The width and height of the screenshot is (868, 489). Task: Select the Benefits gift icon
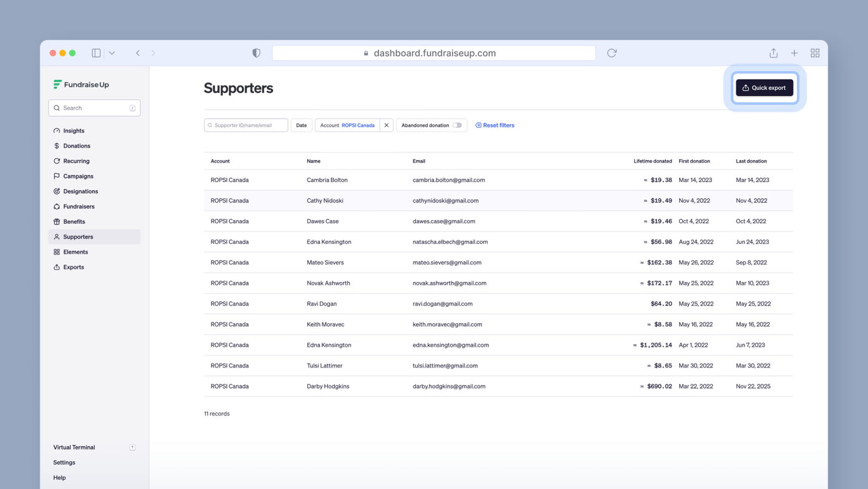[57, 221]
